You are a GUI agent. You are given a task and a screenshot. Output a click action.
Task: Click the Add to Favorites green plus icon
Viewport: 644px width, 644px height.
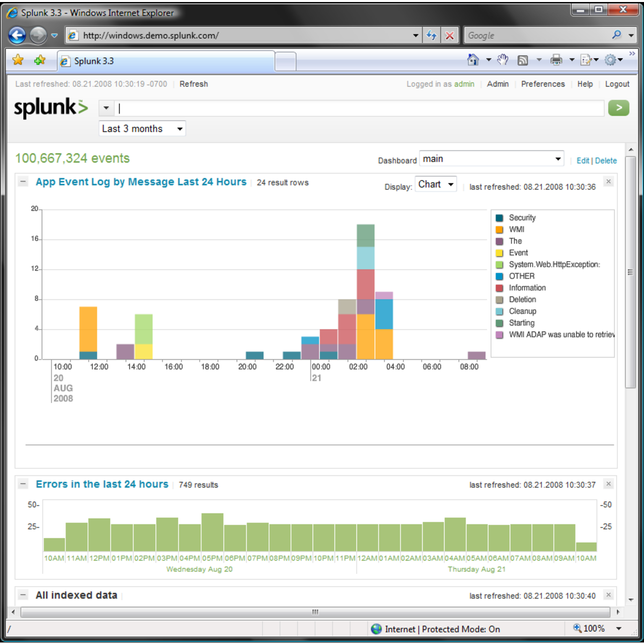coord(39,60)
